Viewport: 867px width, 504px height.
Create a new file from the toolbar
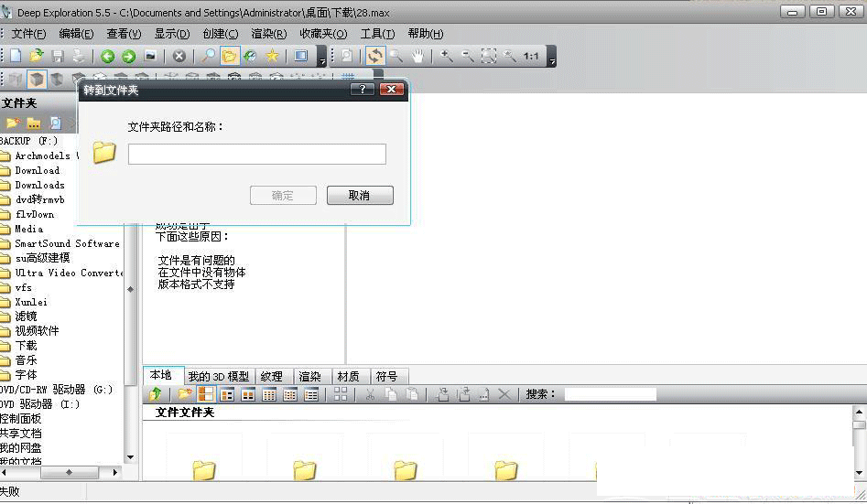tap(16, 56)
